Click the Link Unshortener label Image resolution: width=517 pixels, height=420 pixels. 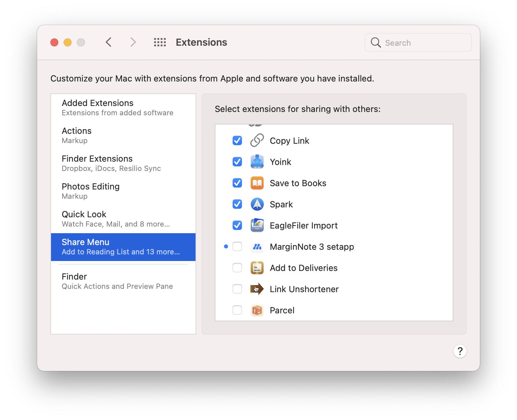tap(304, 289)
